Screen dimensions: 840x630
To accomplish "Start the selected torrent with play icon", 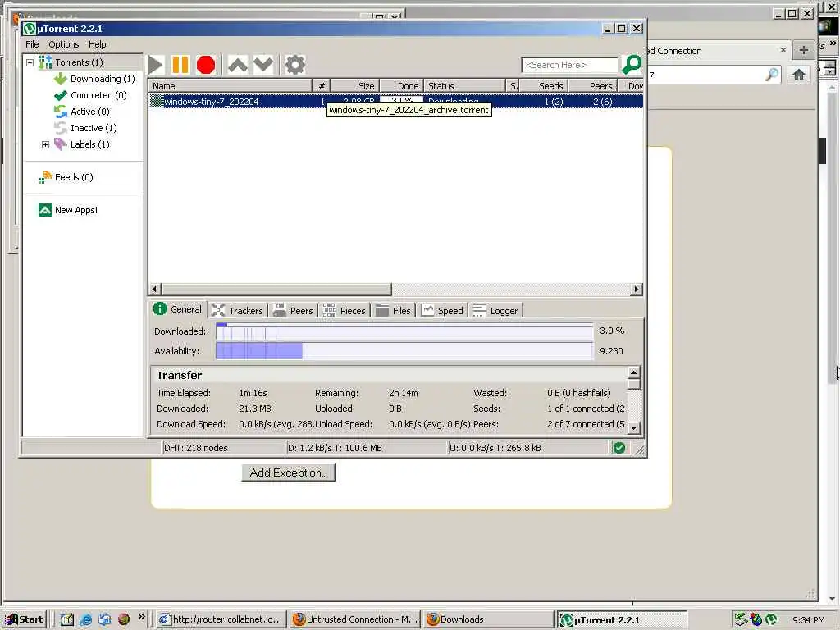I will tap(156, 65).
